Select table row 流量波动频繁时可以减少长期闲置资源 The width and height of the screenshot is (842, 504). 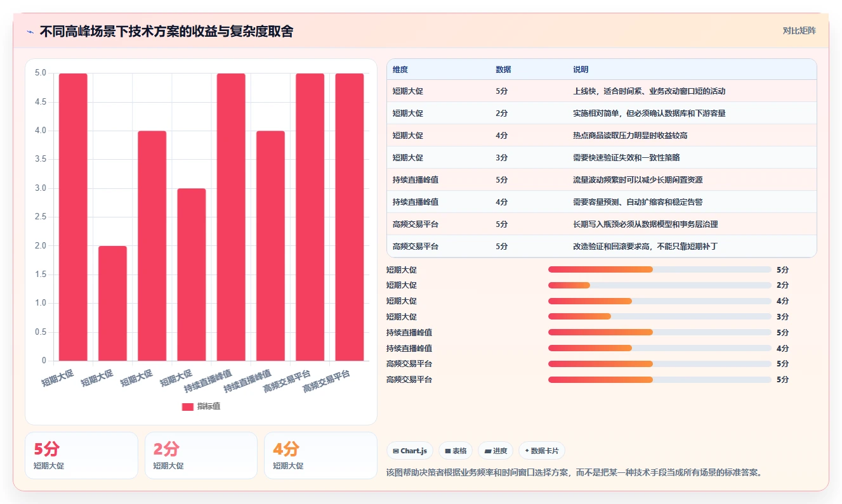pos(602,180)
